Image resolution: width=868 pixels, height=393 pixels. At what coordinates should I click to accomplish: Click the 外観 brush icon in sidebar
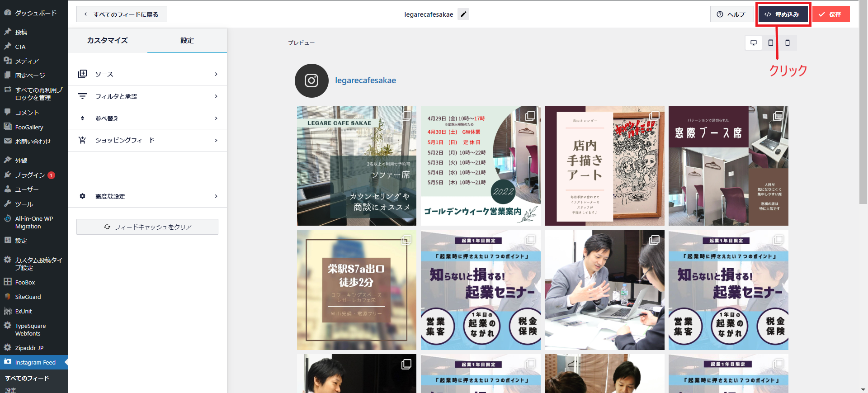click(8, 160)
